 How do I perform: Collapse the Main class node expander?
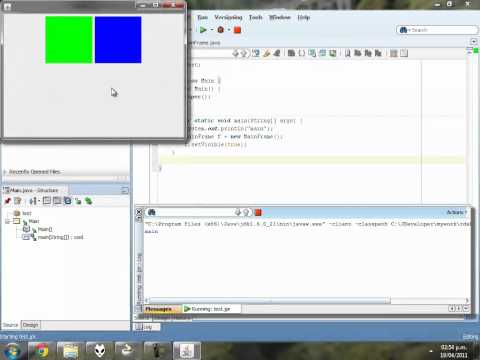(8, 221)
